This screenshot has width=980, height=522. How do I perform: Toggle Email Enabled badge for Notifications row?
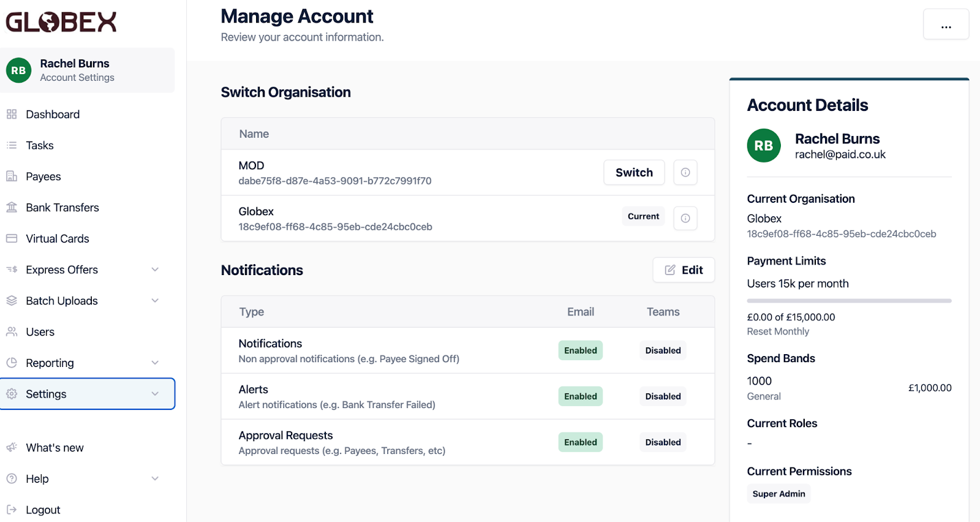580,350
